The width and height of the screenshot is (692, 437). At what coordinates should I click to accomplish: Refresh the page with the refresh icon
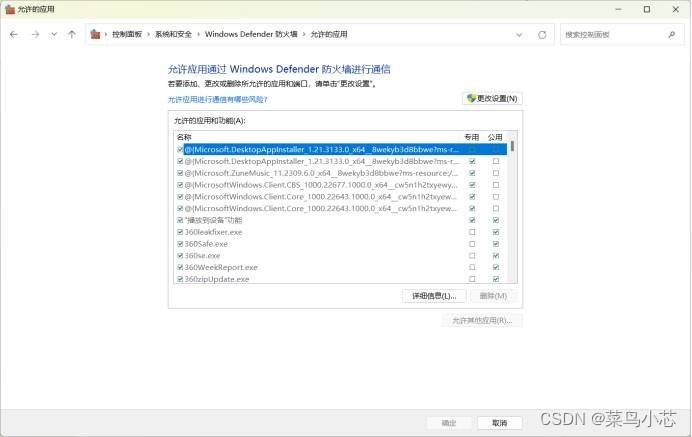[x=542, y=34]
